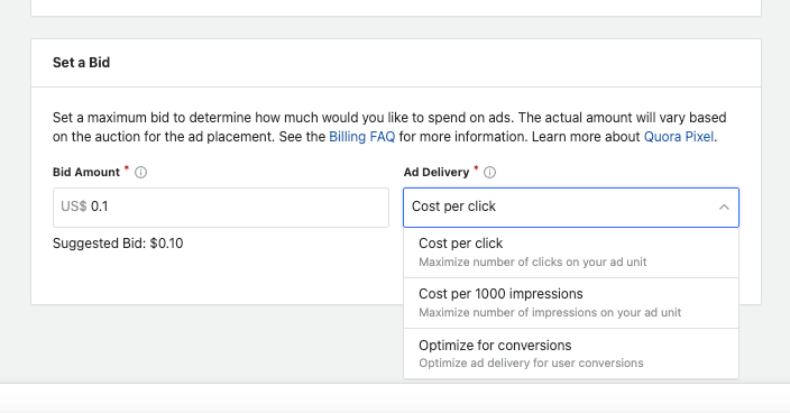Image resolution: width=790 pixels, height=413 pixels.
Task: Click the Set a Bid section heading
Action: click(x=81, y=62)
